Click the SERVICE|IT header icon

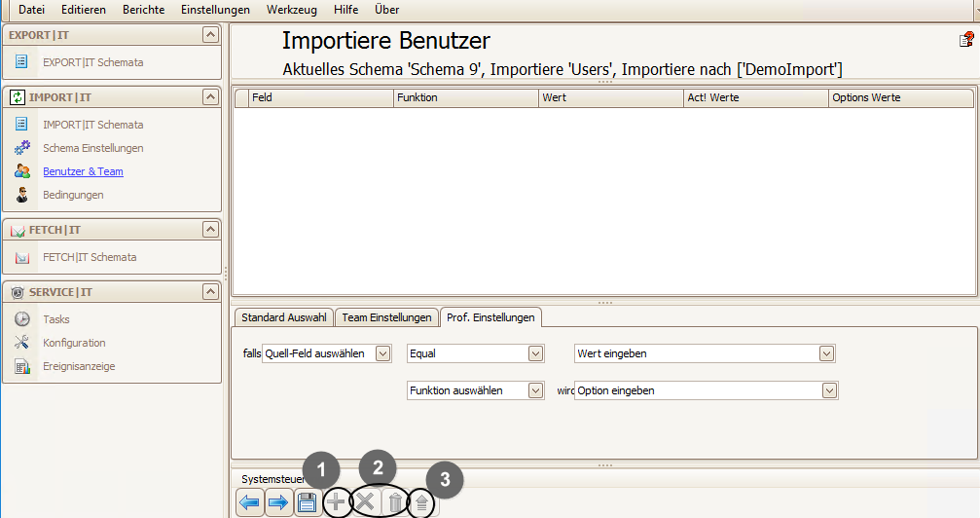coord(17,292)
